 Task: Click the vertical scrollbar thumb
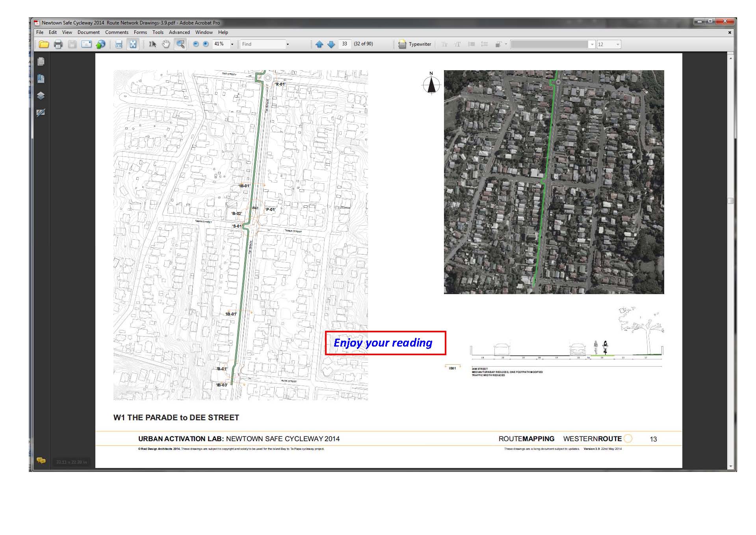click(x=730, y=201)
